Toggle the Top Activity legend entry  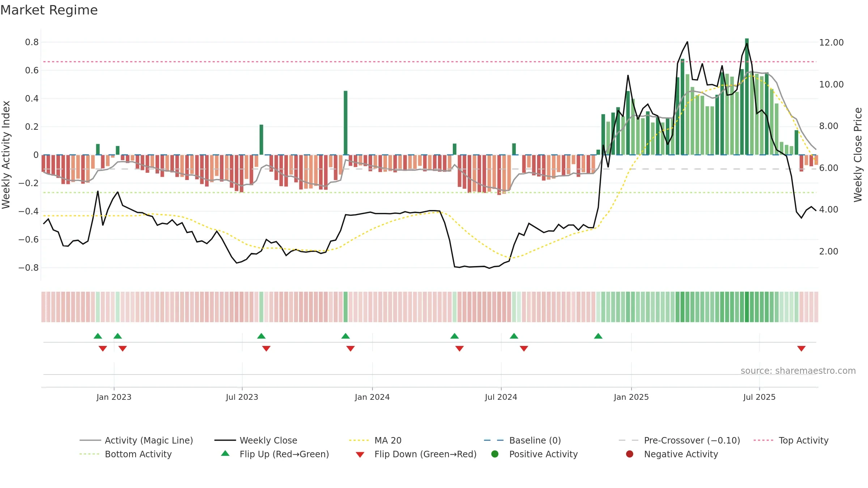click(791, 440)
